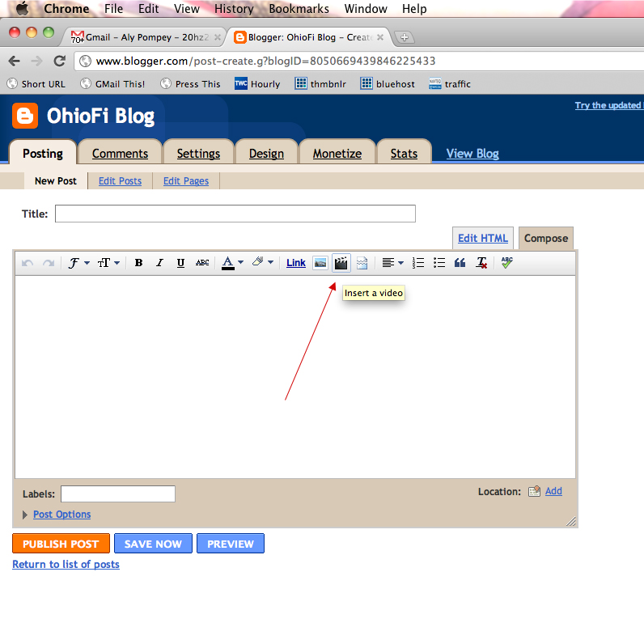Click the Press This bookmark
Viewport: 644px width, 644px height.
click(190, 84)
